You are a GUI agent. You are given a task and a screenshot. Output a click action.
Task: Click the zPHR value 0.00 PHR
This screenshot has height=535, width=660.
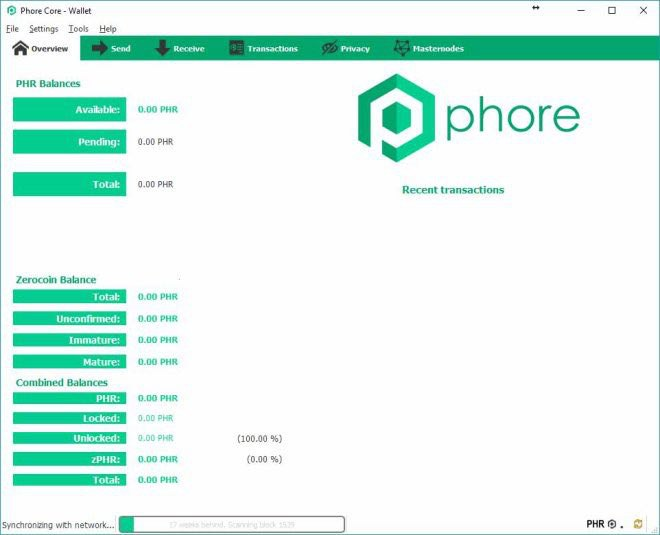tap(158, 459)
